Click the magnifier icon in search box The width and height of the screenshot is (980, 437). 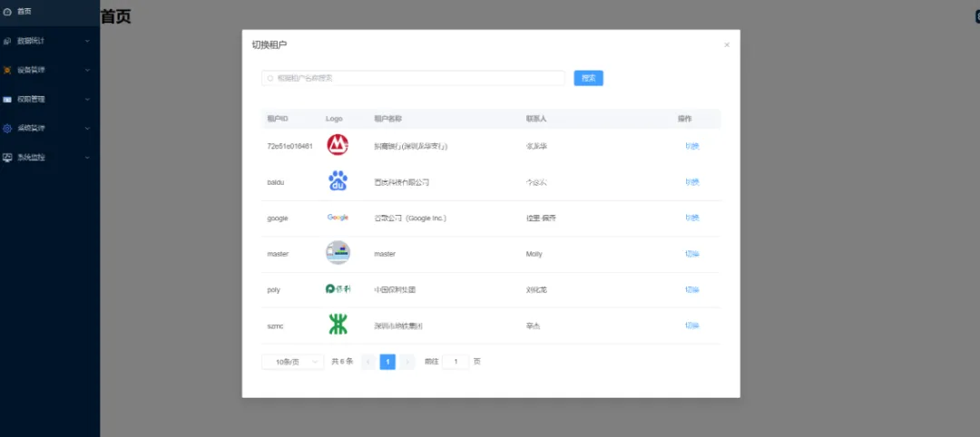270,78
